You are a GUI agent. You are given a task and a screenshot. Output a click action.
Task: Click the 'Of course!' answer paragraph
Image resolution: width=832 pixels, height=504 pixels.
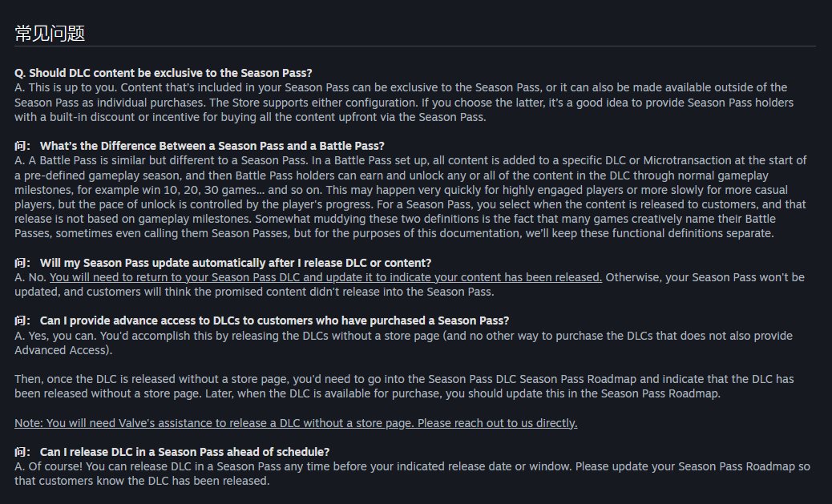click(412, 474)
